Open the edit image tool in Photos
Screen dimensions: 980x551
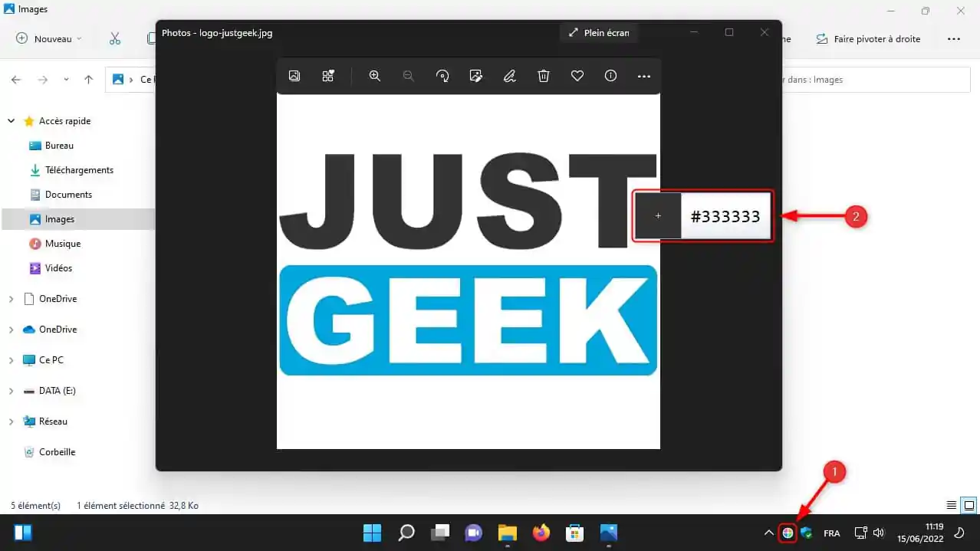[476, 76]
